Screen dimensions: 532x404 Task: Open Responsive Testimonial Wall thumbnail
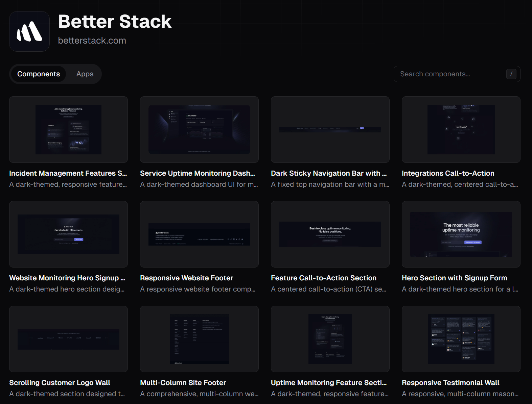(461, 339)
